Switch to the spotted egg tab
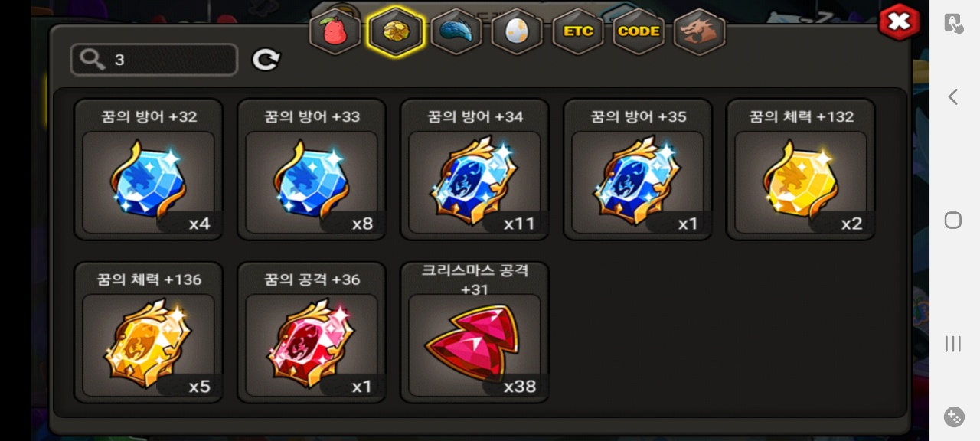 517,31
